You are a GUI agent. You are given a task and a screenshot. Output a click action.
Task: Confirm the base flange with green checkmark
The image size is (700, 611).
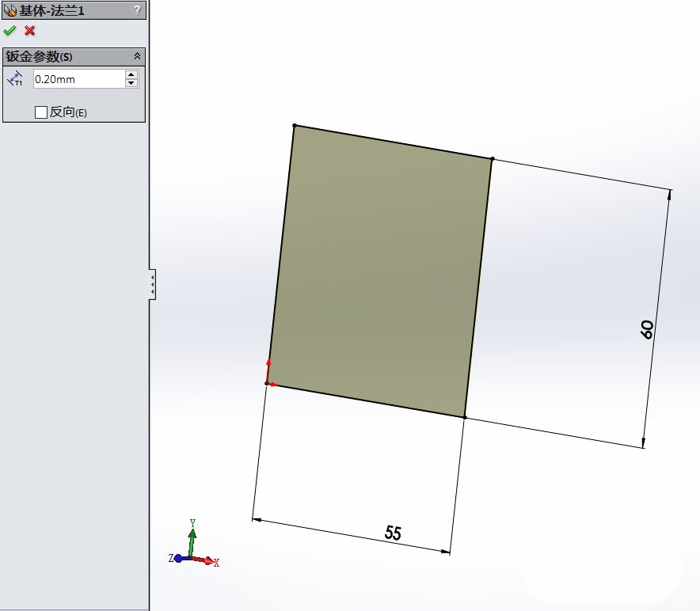10,31
